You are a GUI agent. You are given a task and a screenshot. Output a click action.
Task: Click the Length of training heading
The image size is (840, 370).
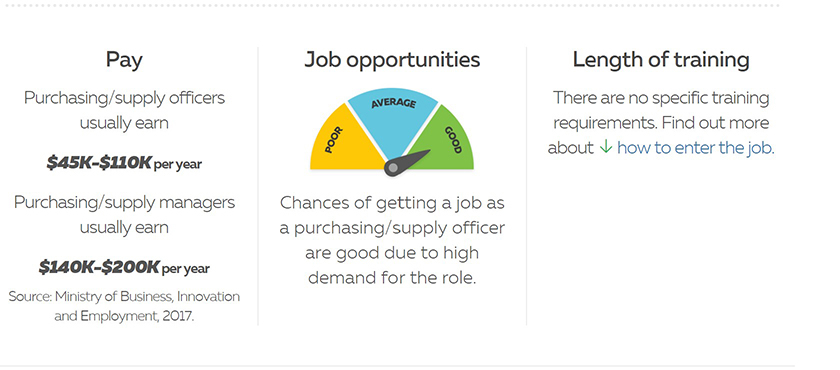point(661,60)
